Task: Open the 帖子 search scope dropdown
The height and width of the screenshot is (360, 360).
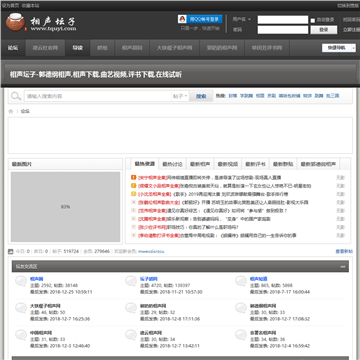Action: tap(180, 96)
